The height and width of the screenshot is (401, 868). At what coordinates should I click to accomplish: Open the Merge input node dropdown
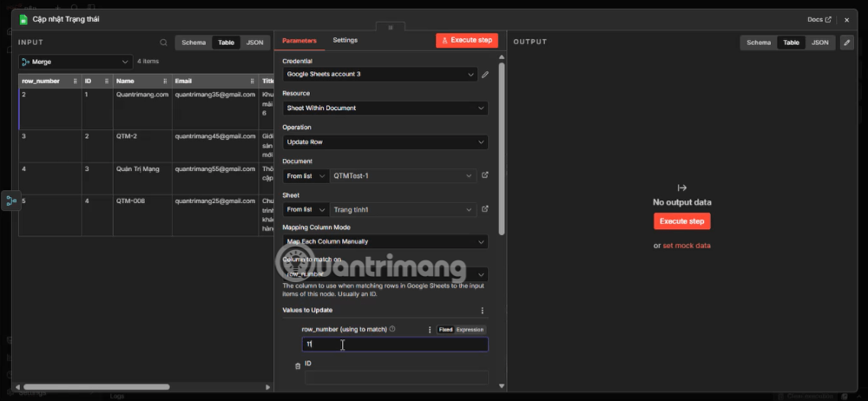pyautogui.click(x=76, y=62)
